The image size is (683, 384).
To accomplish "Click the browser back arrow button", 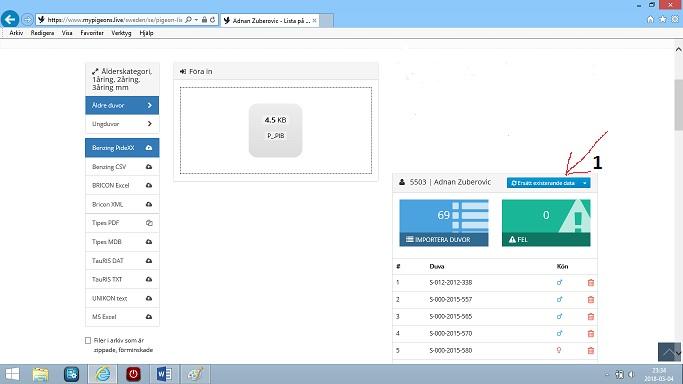I will tap(10, 19).
